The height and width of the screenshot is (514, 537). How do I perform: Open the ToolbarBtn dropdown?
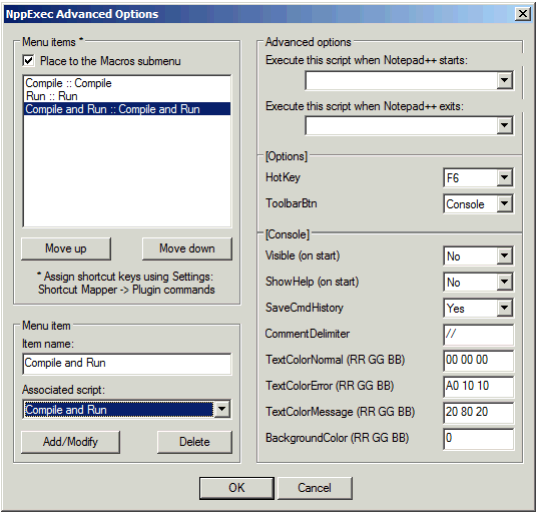(x=504, y=204)
